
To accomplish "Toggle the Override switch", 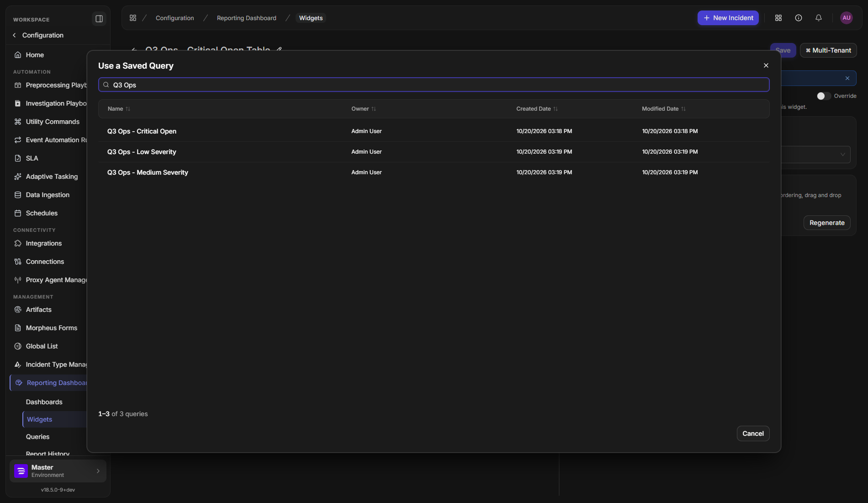I will pyautogui.click(x=824, y=96).
